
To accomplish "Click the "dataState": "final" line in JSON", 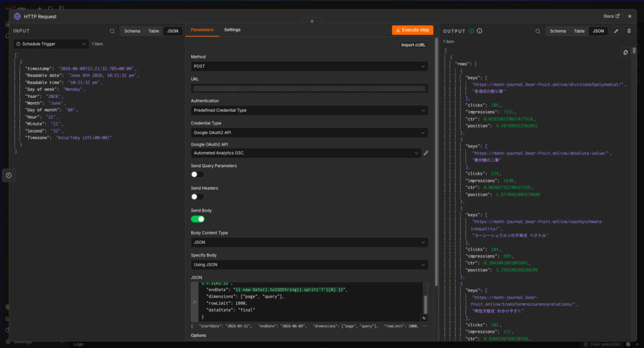I will pos(230,310).
